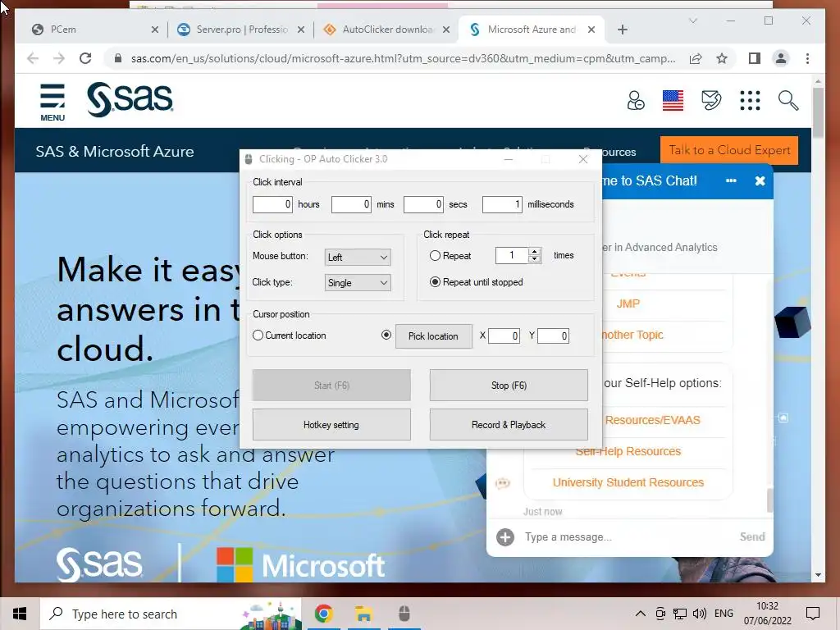Open Chrome profile avatar
This screenshot has height=630, width=840.
[781, 58]
